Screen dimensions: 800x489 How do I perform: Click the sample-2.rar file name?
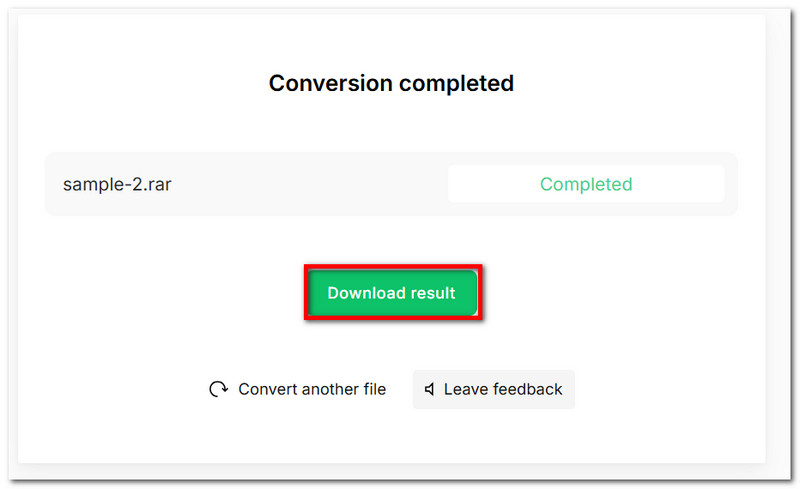(x=117, y=184)
